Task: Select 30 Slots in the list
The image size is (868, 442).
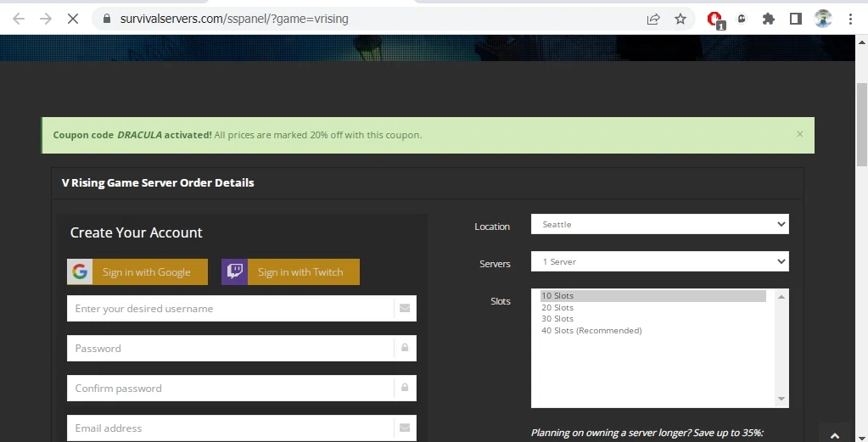Action: point(653,319)
